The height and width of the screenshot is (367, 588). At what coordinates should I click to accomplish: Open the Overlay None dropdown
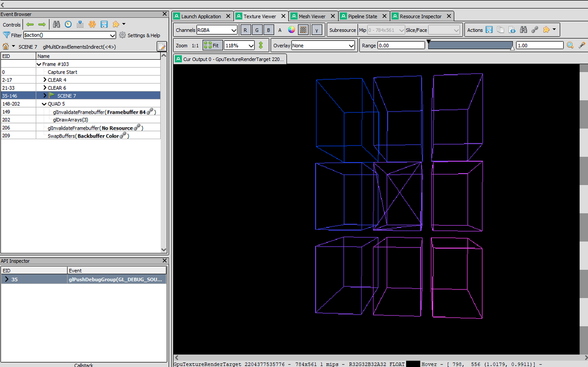pyautogui.click(x=323, y=45)
